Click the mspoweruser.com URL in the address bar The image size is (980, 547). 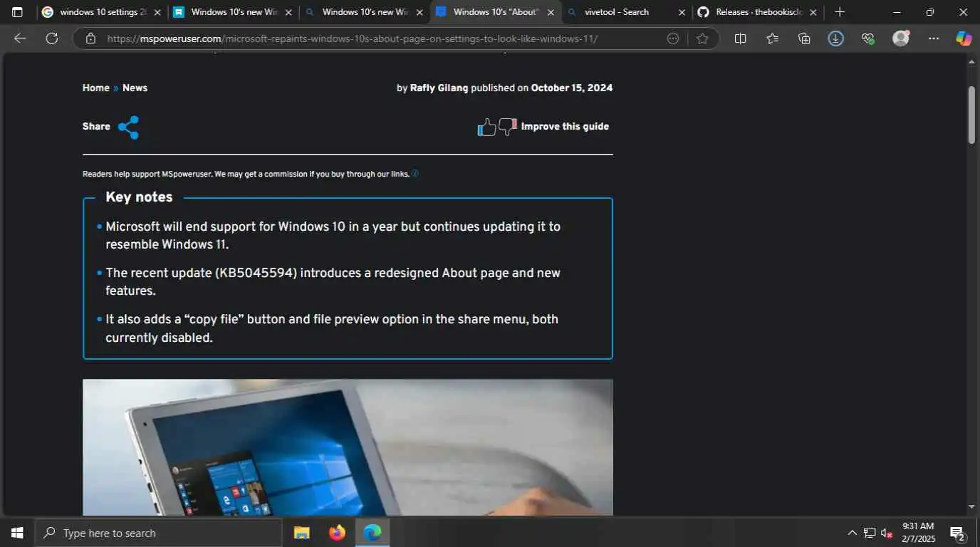[x=352, y=38]
